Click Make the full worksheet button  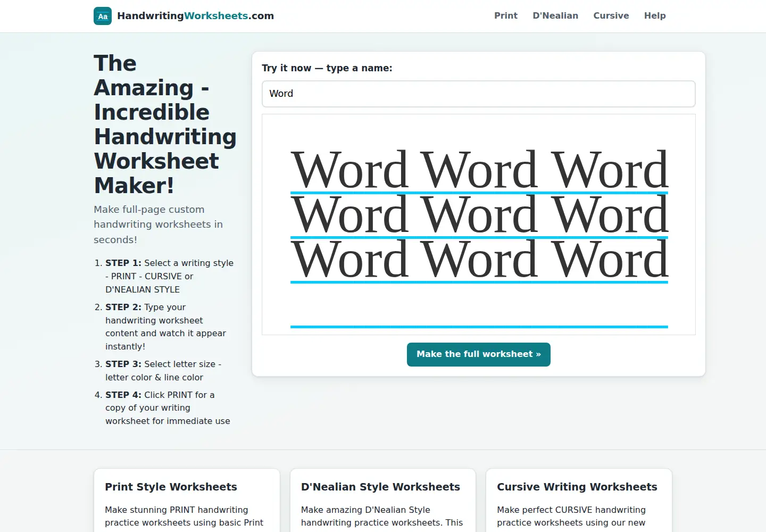(479, 354)
